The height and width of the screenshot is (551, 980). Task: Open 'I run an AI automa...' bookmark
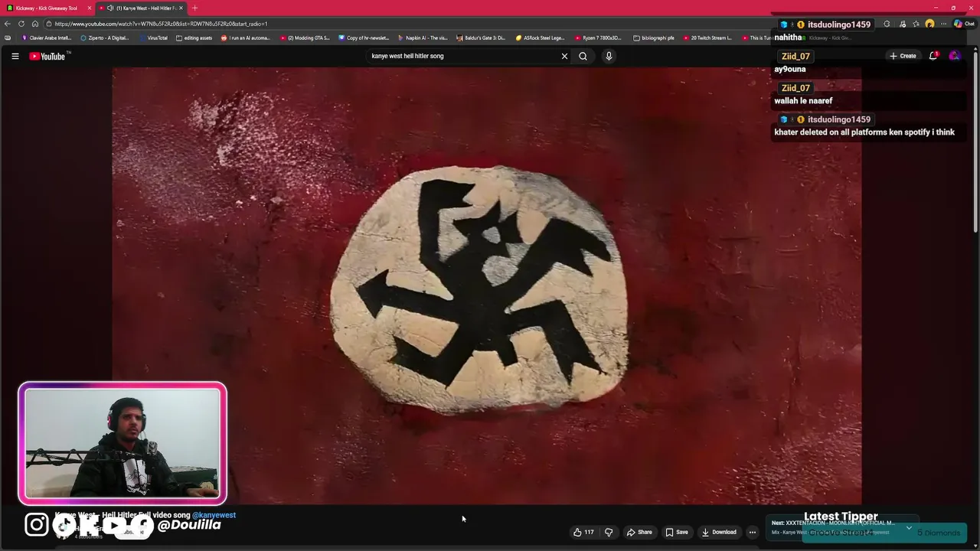tap(246, 37)
